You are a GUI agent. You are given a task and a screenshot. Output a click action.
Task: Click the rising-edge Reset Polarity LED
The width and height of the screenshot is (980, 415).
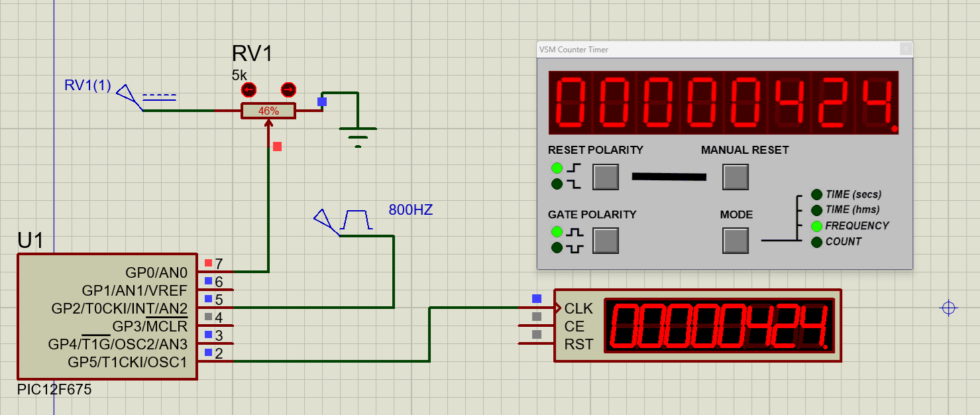(x=557, y=168)
